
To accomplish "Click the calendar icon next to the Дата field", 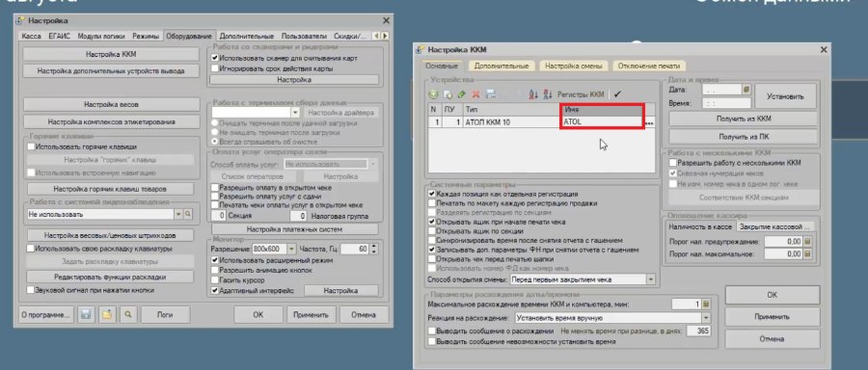I will (x=746, y=89).
